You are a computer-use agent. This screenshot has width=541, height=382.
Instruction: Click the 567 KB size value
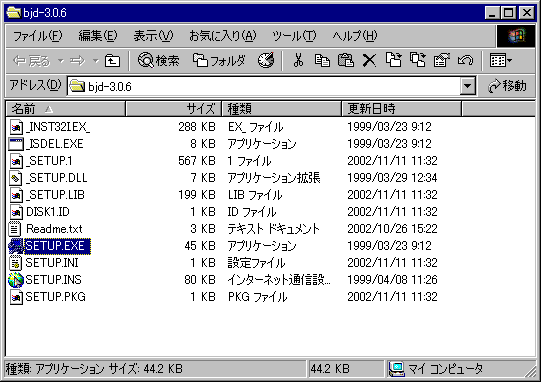(197, 161)
